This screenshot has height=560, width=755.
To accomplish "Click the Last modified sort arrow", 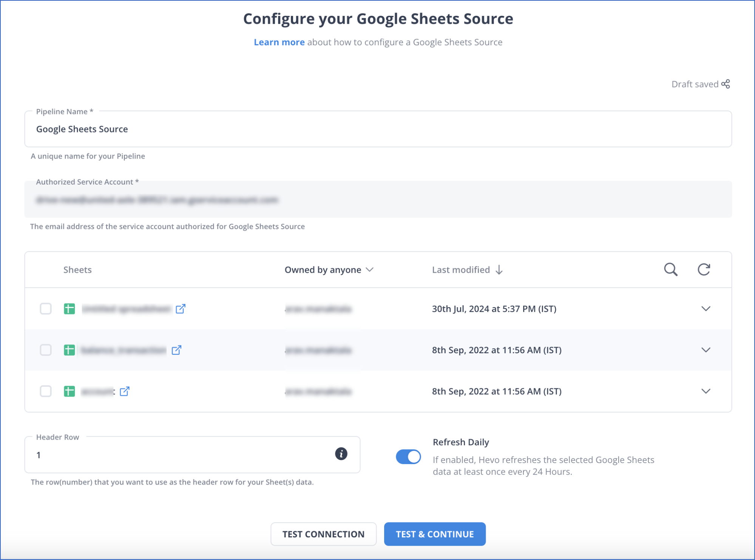I will [499, 269].
